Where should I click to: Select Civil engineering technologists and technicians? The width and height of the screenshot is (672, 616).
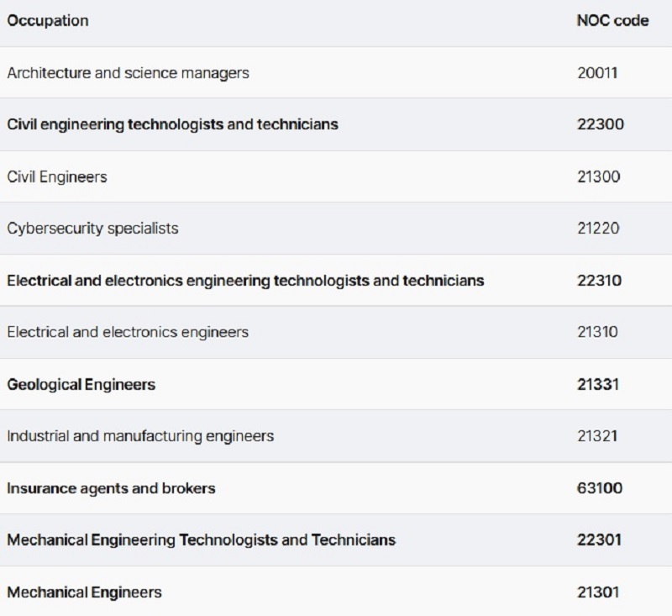[x=172, y=124]
